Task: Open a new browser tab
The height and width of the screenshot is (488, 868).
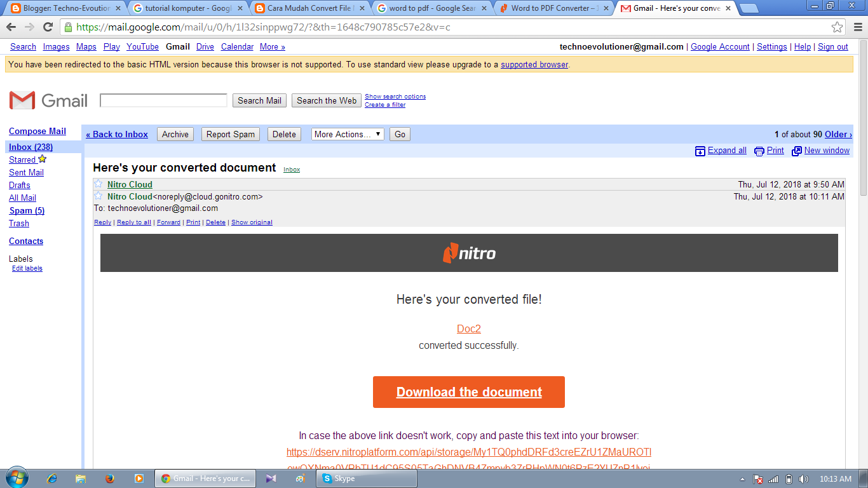Action: point(749,8)
